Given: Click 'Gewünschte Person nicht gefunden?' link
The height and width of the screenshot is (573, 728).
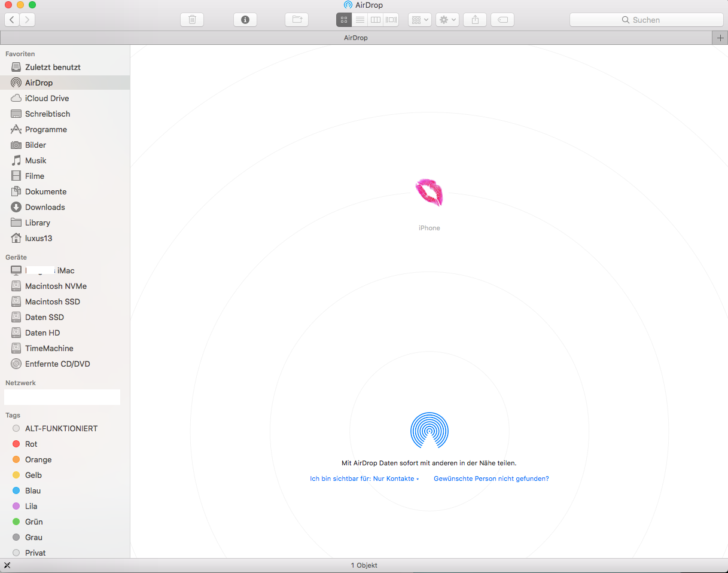Looking at the screenshot, I should [x=491, y=478].
